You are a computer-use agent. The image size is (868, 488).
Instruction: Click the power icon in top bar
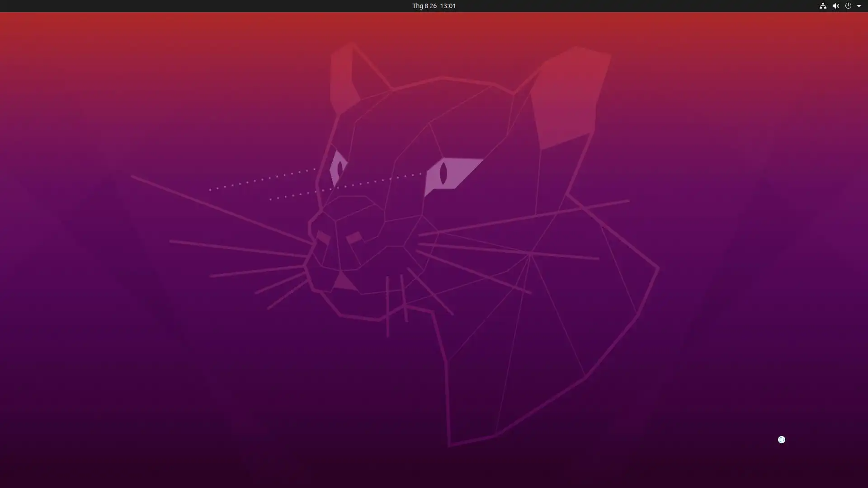click(x=848, y=6)
